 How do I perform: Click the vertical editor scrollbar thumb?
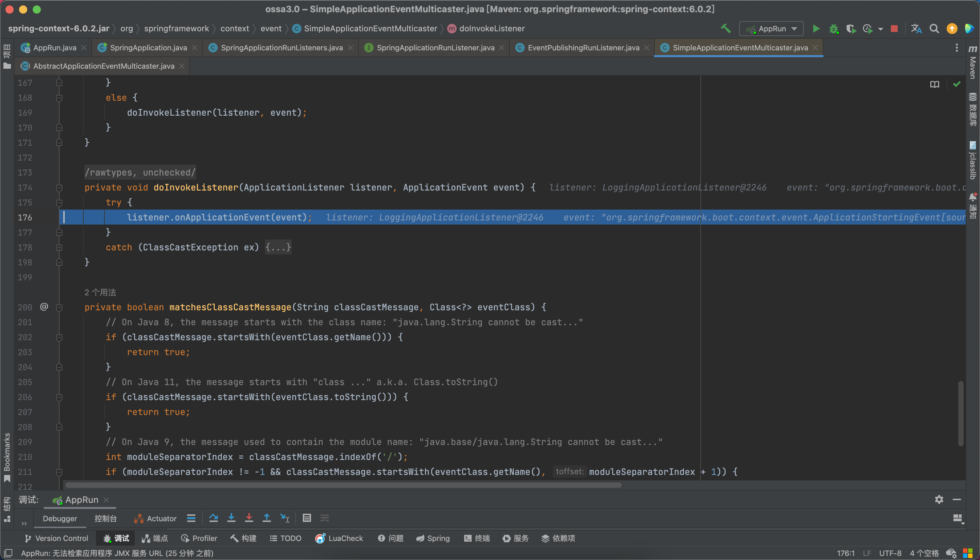(x=960, y=413)
